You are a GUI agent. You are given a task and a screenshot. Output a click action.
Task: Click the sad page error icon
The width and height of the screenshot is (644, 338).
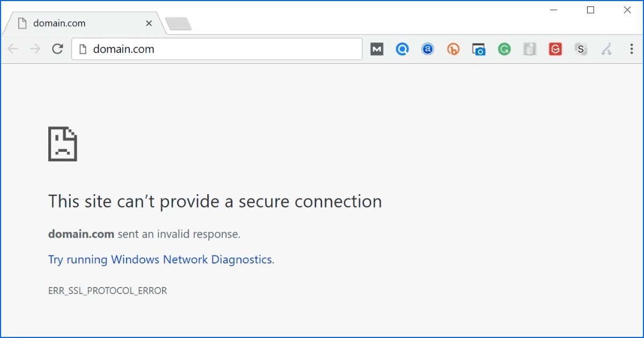[63, 143]
